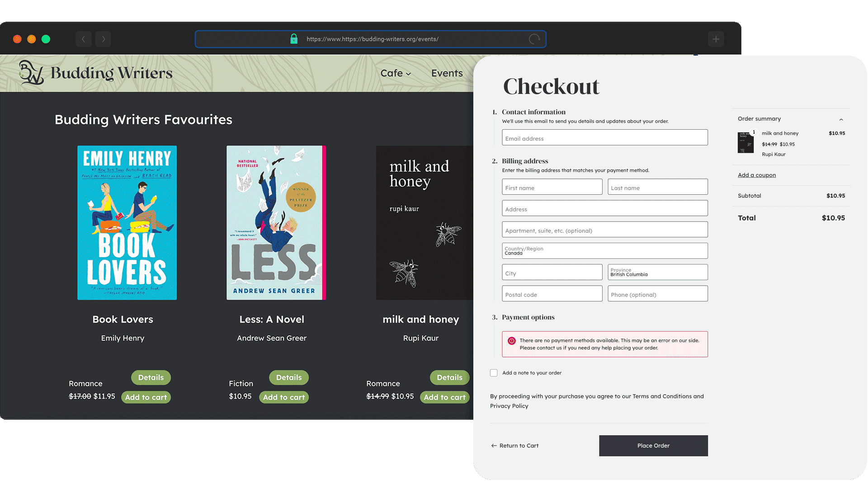Click Return to Cart link
868x488 pixels.
[515, 446]
